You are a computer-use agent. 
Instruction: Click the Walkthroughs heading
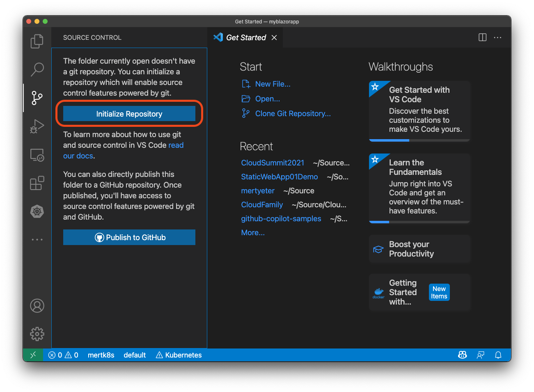click(x=401, y=66)
